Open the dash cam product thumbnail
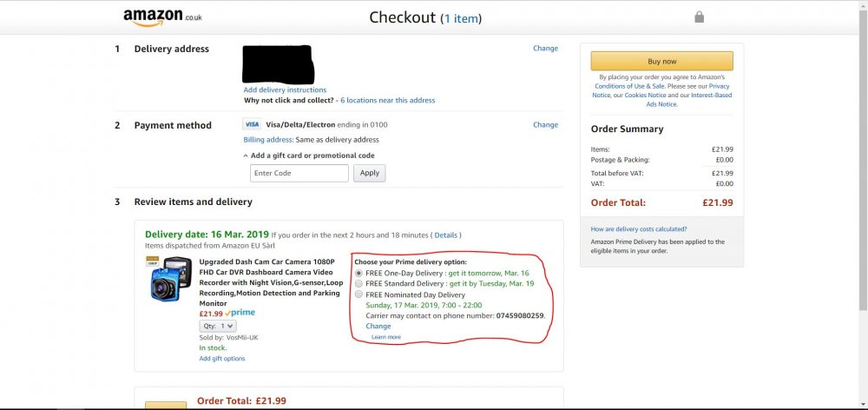The width and height of the screenshot is (868, 410). pyautogui.click(x=168, y=279)
